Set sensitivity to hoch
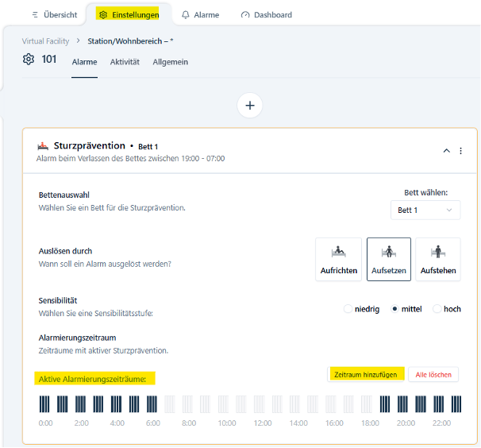 (x=437, y=309)
